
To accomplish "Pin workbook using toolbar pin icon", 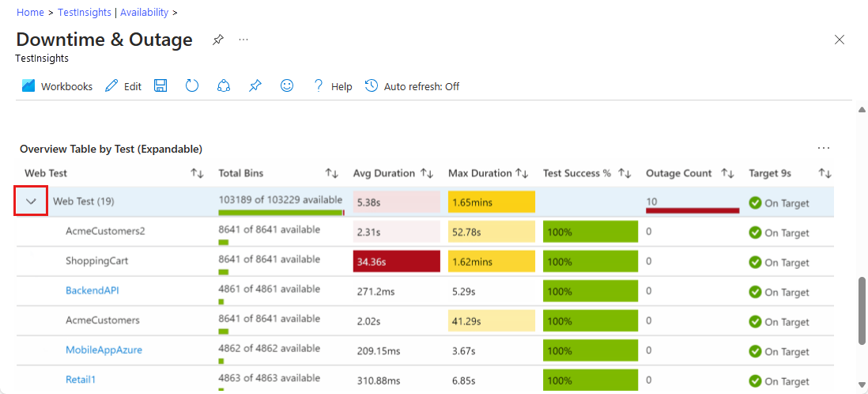I will [255, 86].
